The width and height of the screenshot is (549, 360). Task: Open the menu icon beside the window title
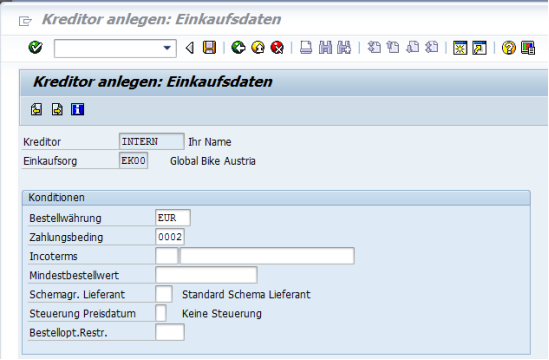pos(25,21)
